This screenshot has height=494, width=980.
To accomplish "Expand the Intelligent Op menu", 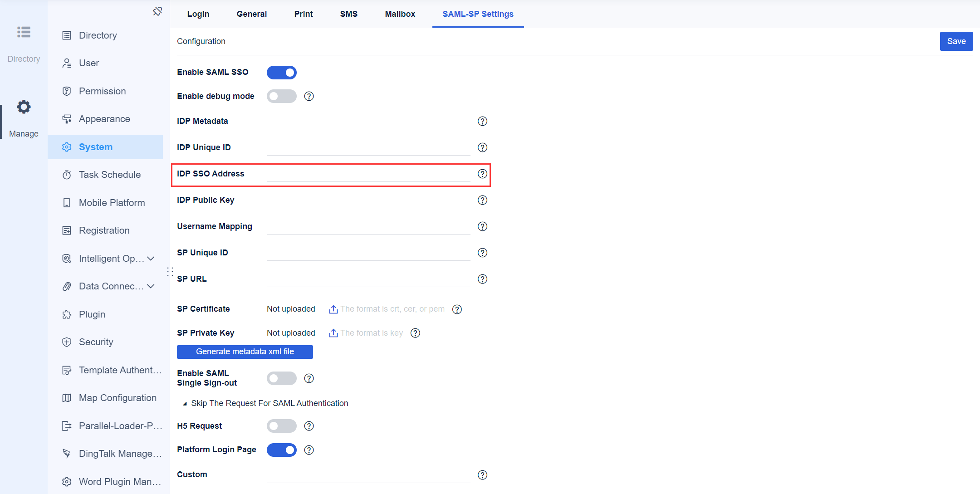I will pyautogui.click(x=150, y=258).
